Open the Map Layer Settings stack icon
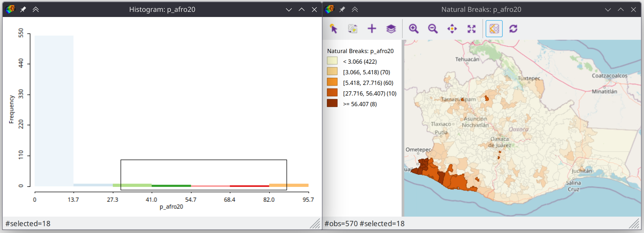Image resolution: width=644 pixels, height=233 pixels. pos(391,29)
